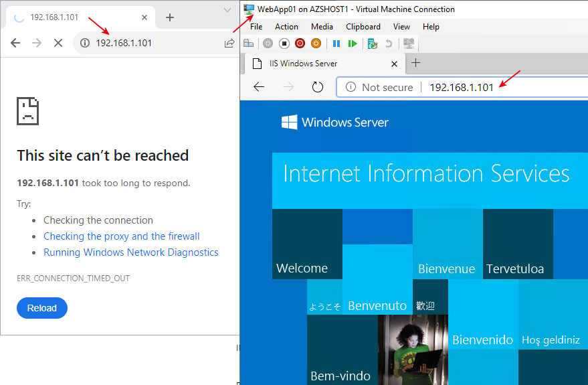This screenshot has width=588, height=385.
Task: Click ERR_CONNECTION_TIMED_OUT text
Action: [73, 279]
